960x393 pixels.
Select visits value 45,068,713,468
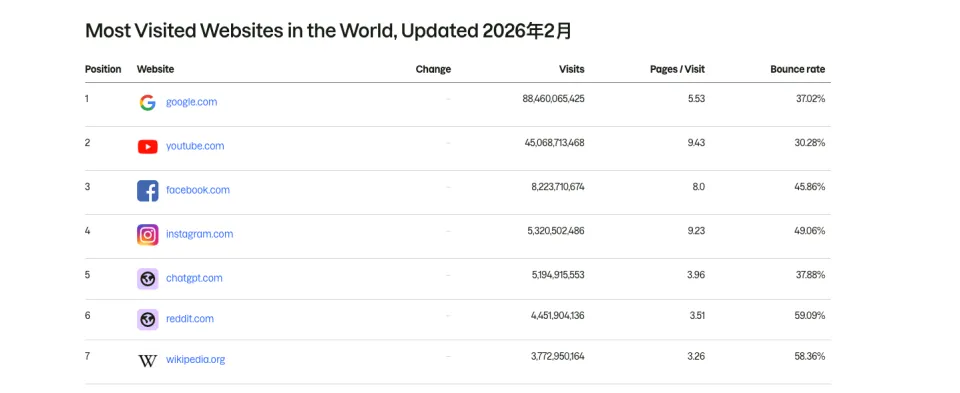(555, 143)
